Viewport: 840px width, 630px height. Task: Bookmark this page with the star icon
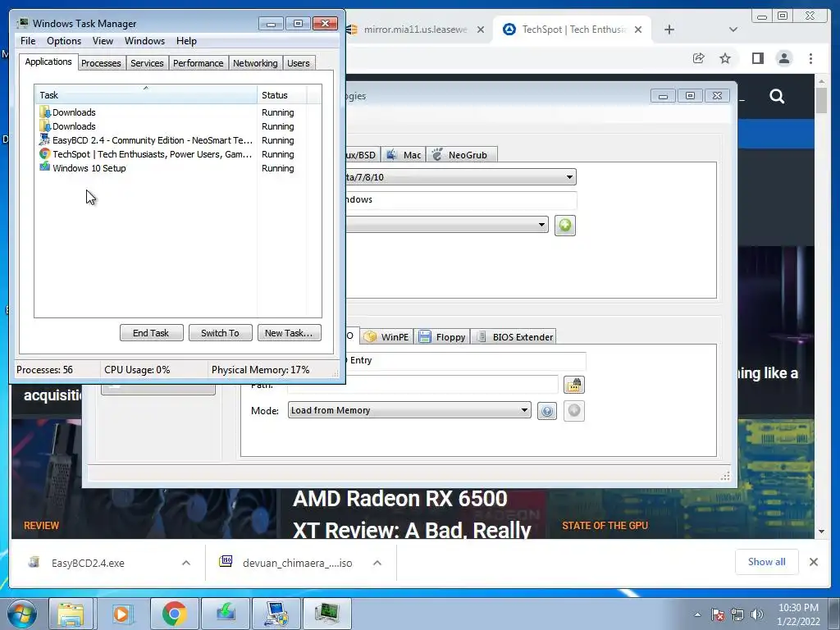click(725, 58)
